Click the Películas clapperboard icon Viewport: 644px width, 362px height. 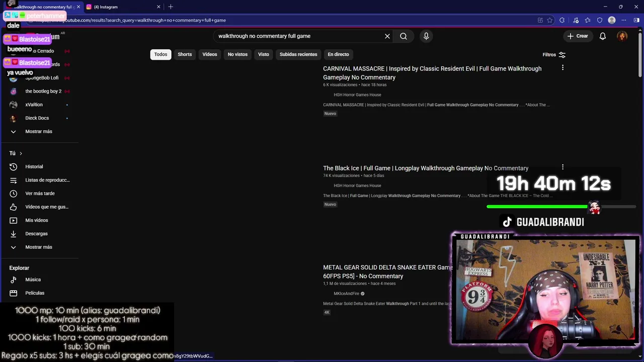tap(14, 293)
